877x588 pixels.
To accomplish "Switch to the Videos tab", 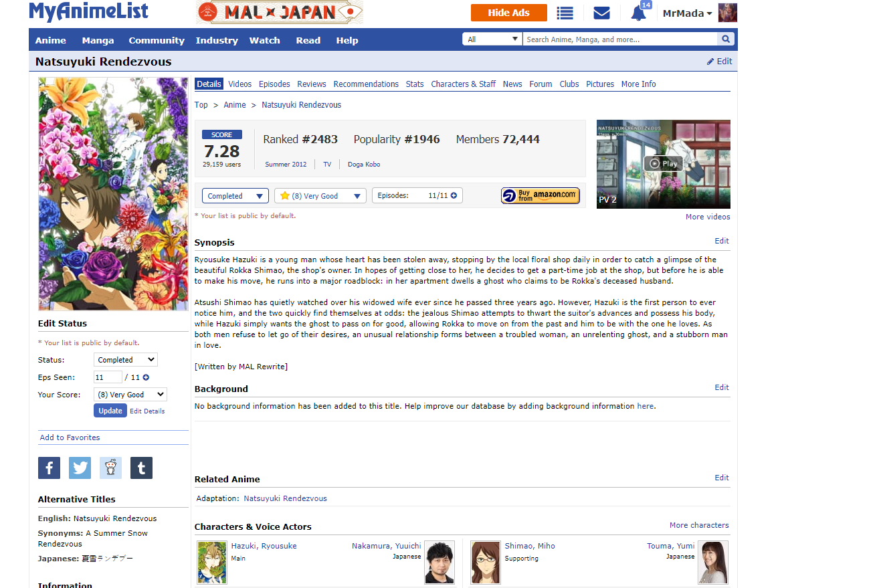I will [240, 84].
